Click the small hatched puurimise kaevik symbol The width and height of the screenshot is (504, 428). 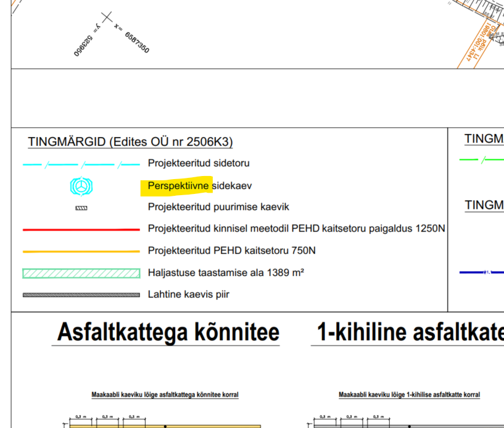tap(81, 208)
